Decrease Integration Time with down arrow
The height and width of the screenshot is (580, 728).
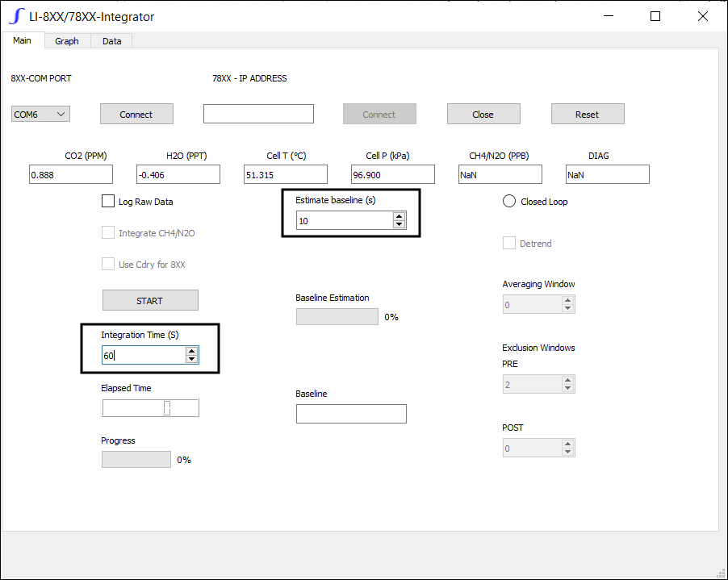(191, 359)
